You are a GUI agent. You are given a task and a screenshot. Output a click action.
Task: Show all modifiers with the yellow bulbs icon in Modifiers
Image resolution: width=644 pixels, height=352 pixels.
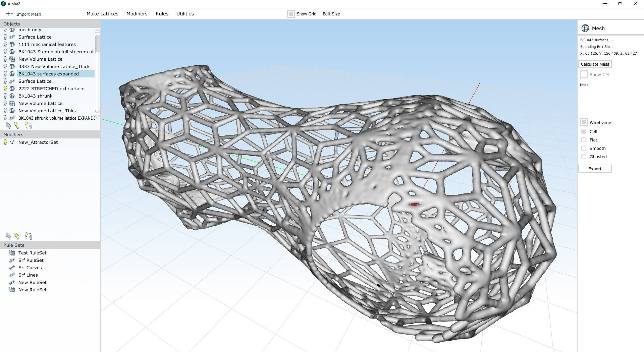tap(17, 236)
